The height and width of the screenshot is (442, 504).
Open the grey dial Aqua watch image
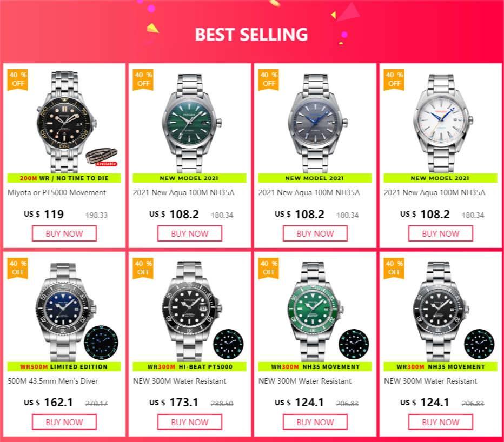pyautogui.click(x=317, y=123)
